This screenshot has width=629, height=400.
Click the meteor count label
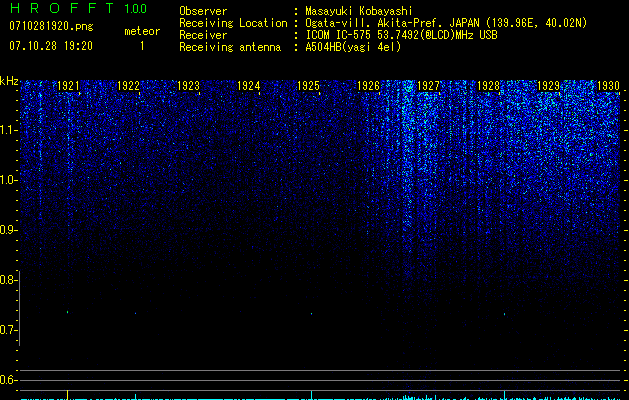[x=142, y=31]
